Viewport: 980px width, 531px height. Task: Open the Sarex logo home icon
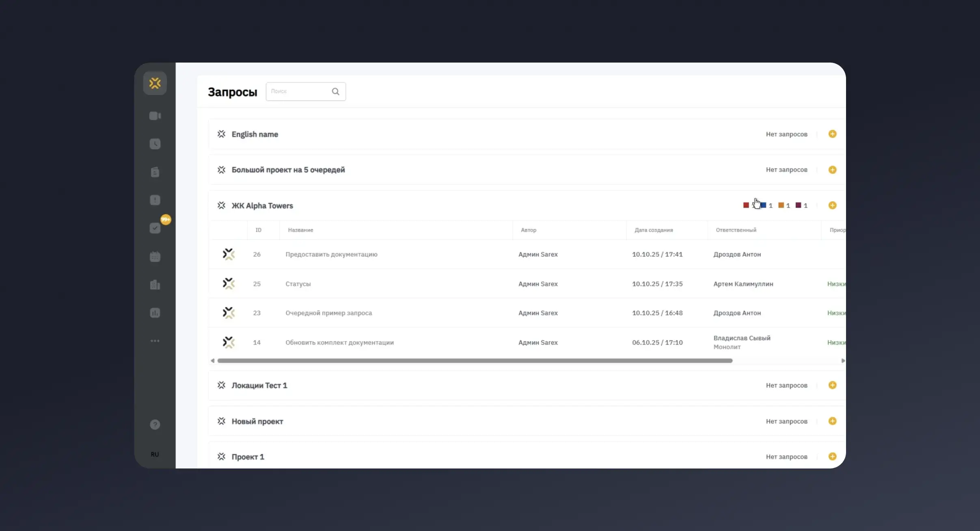[x=155, y=83]
